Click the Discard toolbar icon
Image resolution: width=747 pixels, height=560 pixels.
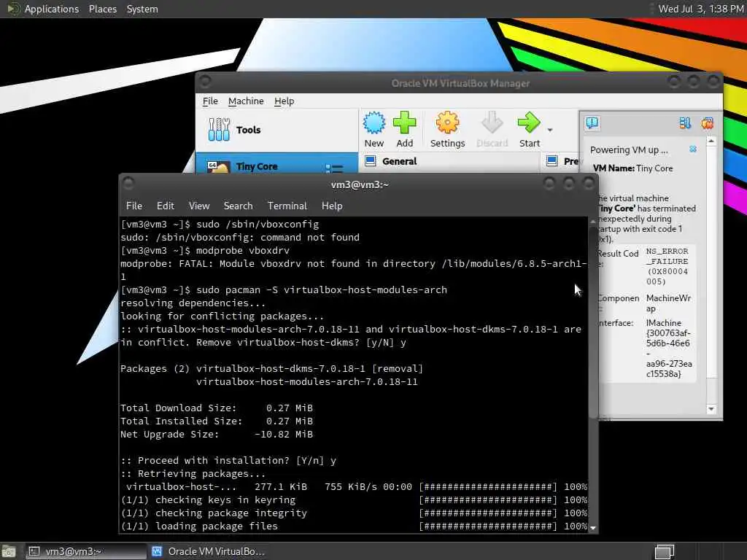coord(492,122)
